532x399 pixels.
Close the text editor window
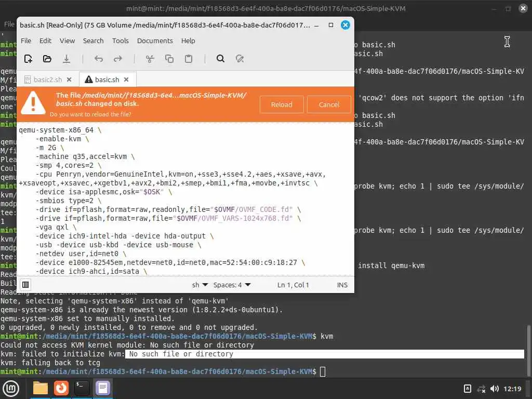click(345, 25)
